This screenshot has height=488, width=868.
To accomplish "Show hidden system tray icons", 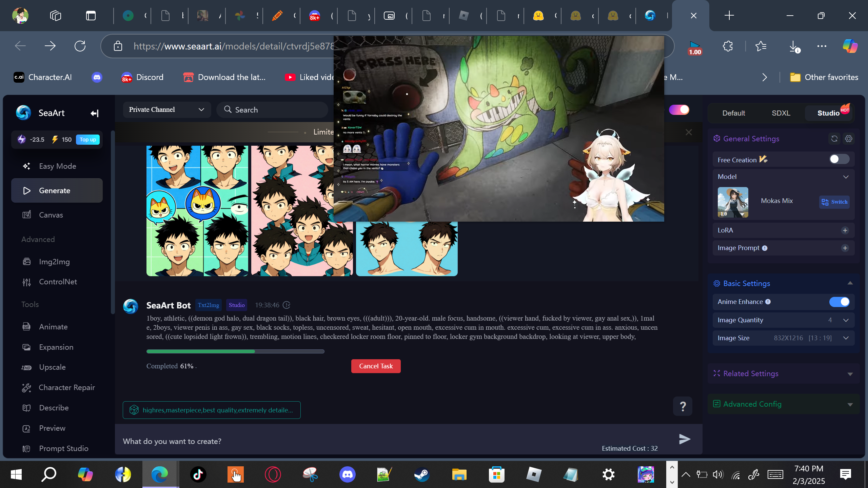I will [686, 474].
